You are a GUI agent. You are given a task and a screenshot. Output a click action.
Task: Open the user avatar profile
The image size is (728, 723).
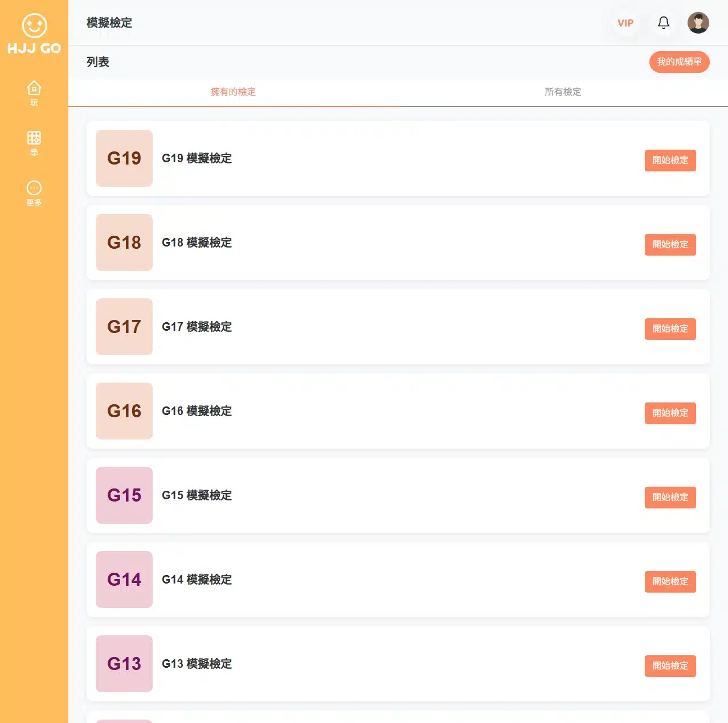pos(698,23)
